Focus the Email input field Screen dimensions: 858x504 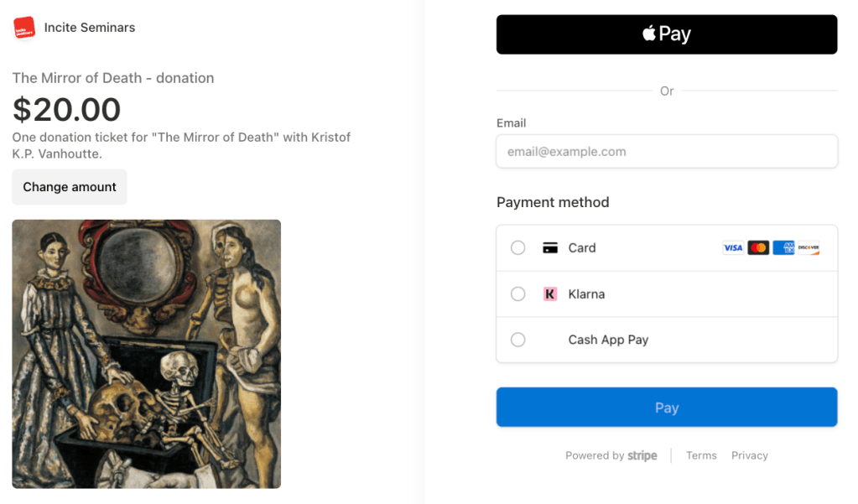(667, 152)
